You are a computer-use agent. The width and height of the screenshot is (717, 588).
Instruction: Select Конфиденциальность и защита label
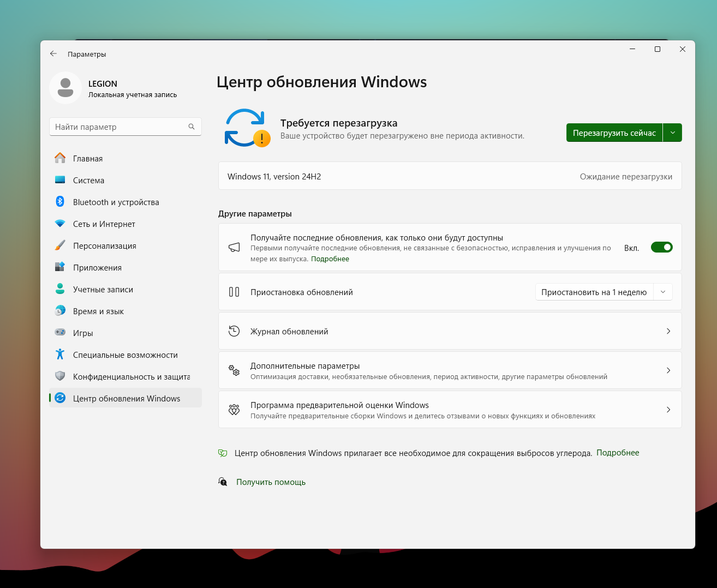pyautogui.click(x=132, y=376)
